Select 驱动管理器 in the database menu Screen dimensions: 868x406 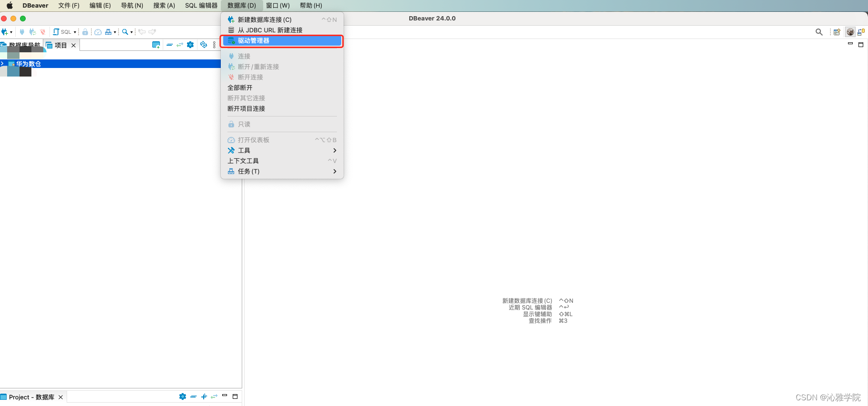click(282, 41)
